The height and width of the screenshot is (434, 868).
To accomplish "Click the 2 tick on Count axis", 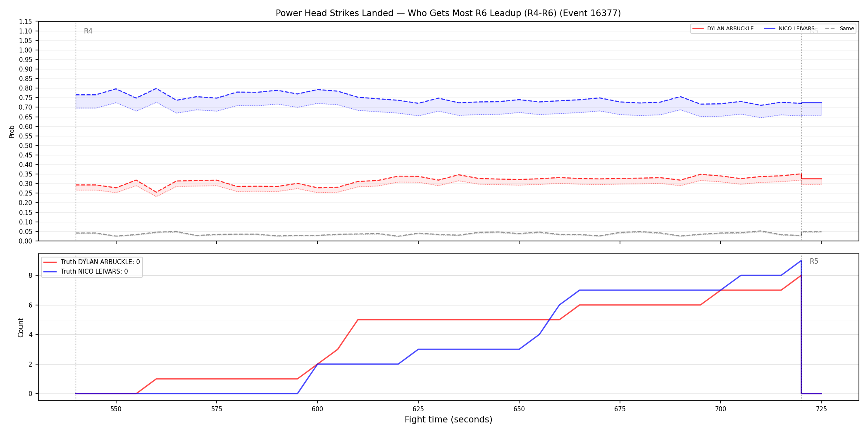I will [x=30, y=364].
